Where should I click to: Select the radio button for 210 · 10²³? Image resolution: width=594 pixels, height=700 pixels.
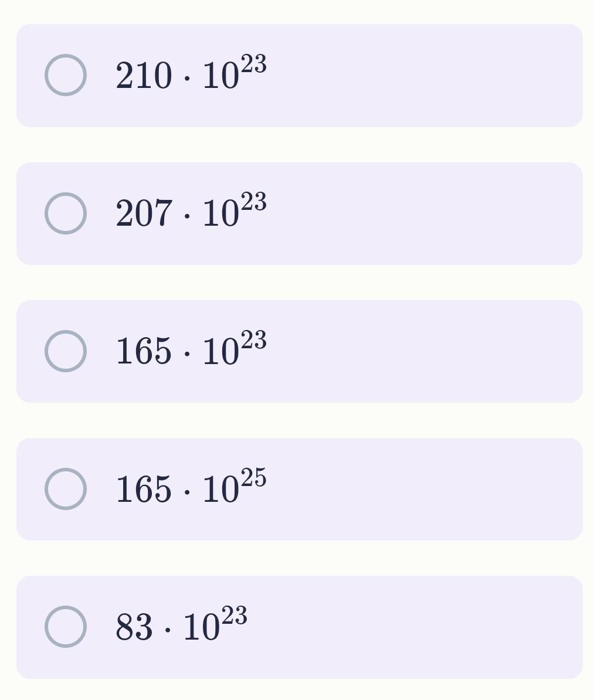66,75
